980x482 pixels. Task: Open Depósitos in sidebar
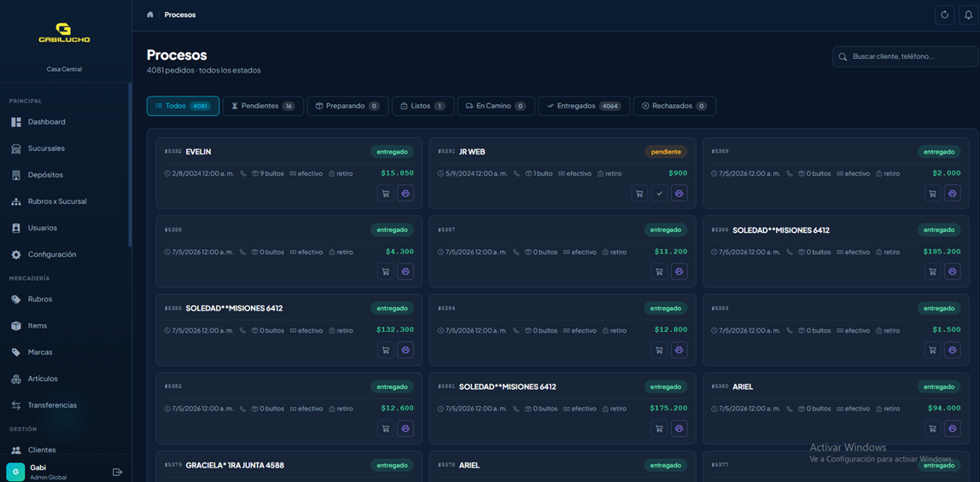point(66,175)
